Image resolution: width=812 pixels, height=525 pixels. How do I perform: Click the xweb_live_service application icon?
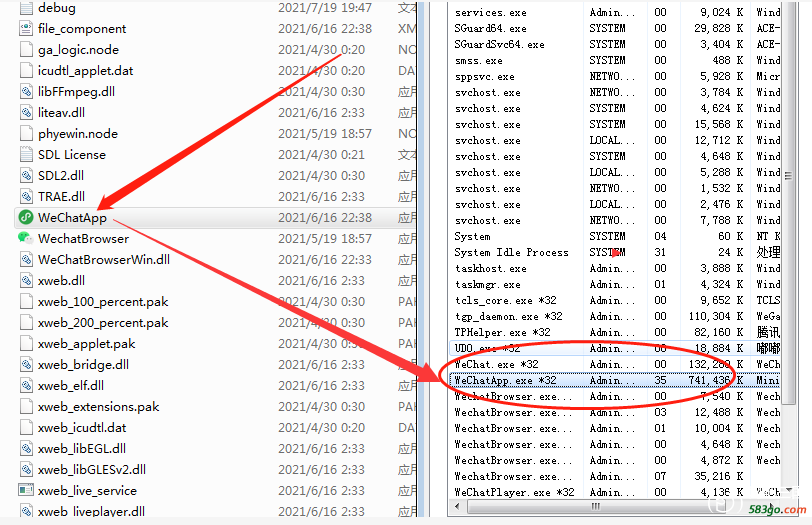click(x=26, y=490)
